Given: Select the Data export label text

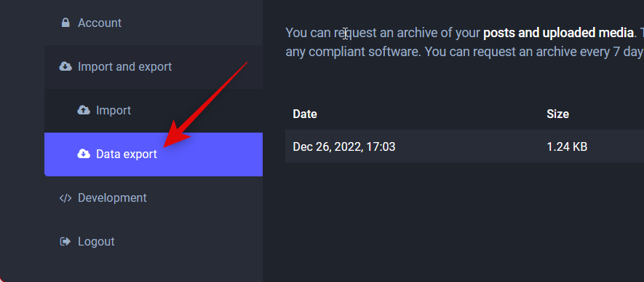Looking at the screenshot, I should (127, 154).
